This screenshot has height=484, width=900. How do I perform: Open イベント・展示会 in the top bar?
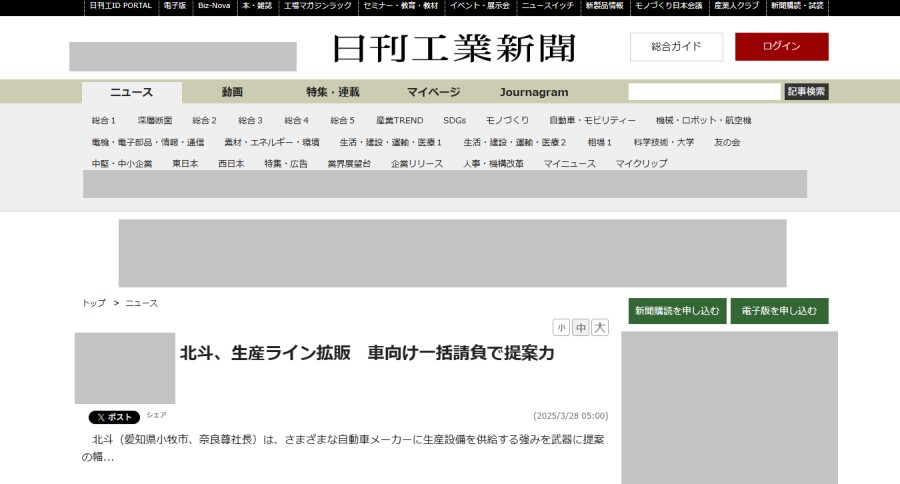[x=480, y=6]
